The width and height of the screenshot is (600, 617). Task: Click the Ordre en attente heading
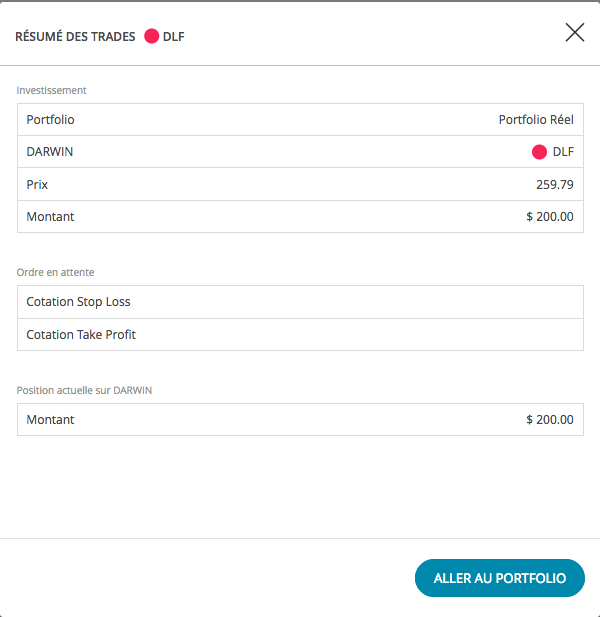(55, 272)
